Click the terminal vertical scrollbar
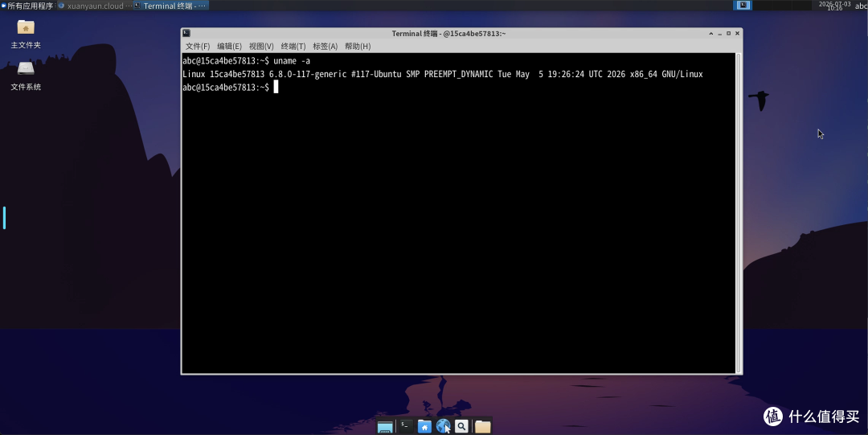 click(x=738, y=213)
